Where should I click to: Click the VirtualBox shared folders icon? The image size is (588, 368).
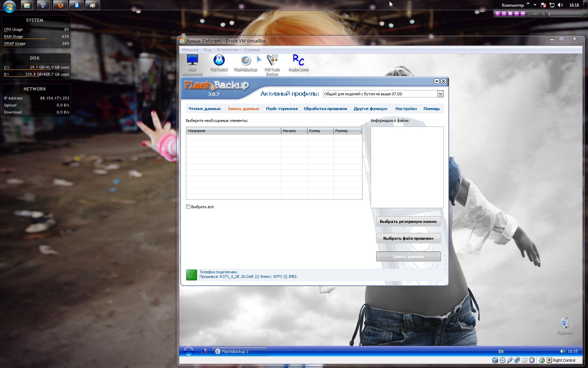[525, 360]
